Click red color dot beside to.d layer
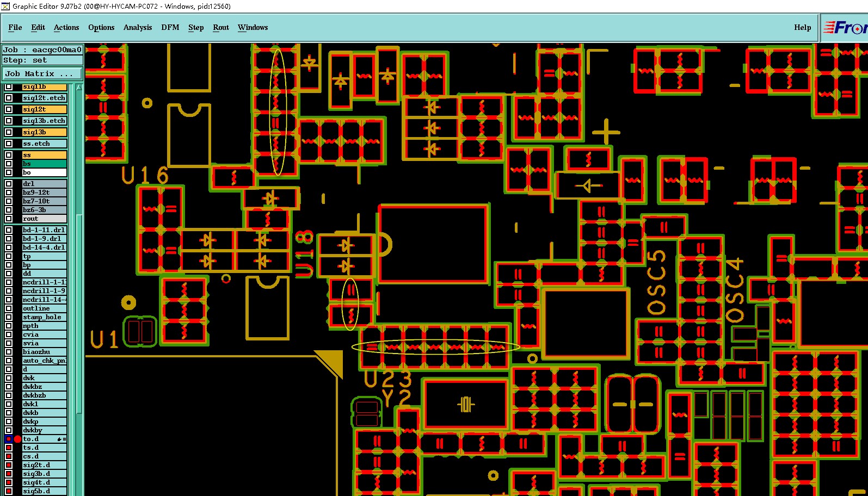868x496 pixels. coord(17,439)
